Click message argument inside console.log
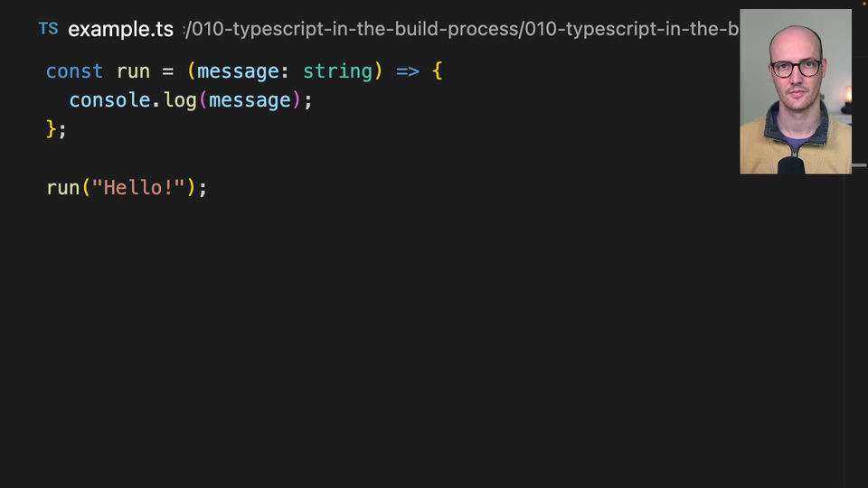This screenshot has height=488, width=868. coord(250,100)
